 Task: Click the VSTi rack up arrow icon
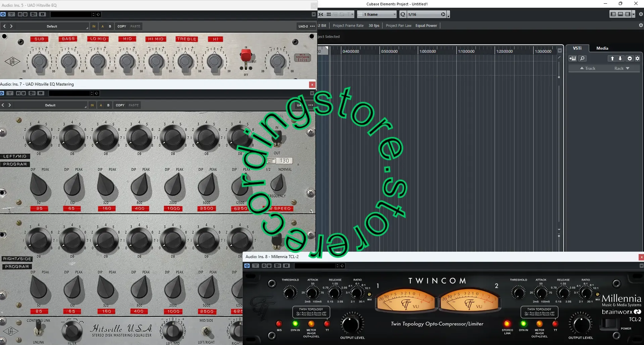point(612,58)
